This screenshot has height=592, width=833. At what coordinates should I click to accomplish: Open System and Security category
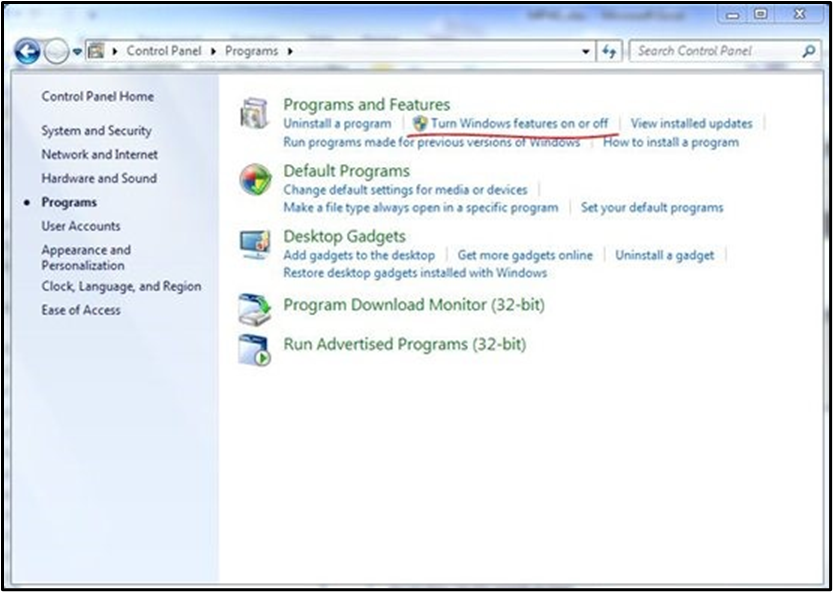click(x=96, y=131)
